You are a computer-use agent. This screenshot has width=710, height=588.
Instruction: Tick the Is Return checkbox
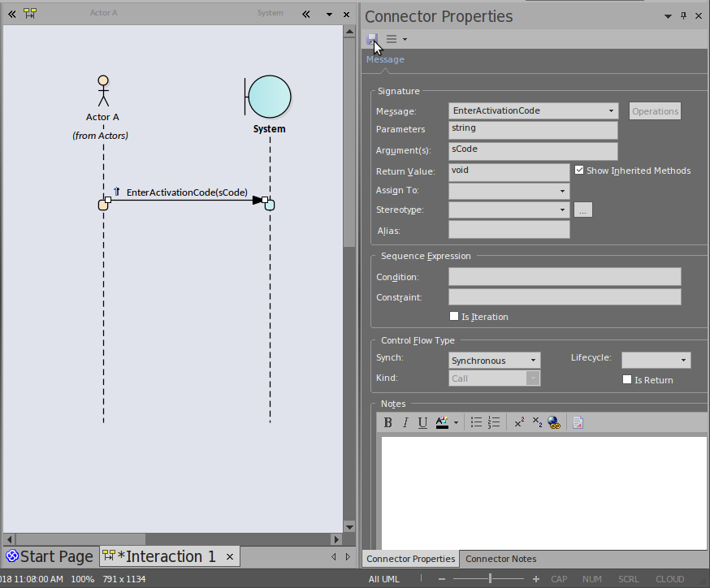click(627, 379)
